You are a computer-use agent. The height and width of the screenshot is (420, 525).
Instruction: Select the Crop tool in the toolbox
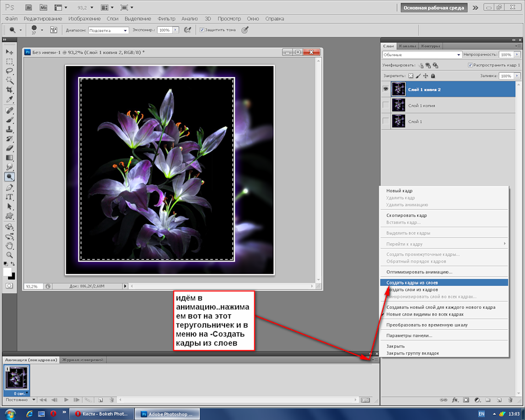click(x=9, y=89)
